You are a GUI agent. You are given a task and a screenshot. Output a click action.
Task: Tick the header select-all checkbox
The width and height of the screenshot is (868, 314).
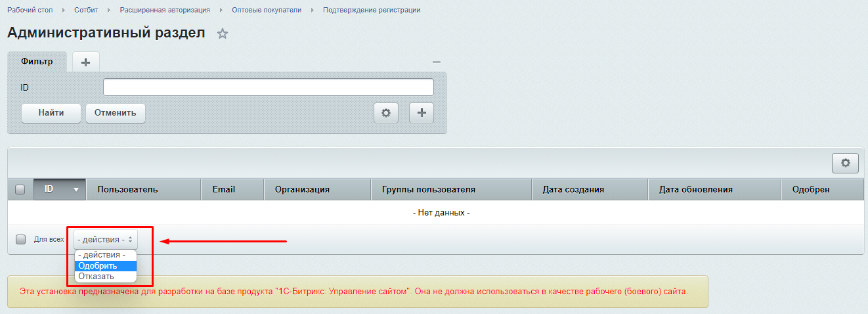(20, 189)
